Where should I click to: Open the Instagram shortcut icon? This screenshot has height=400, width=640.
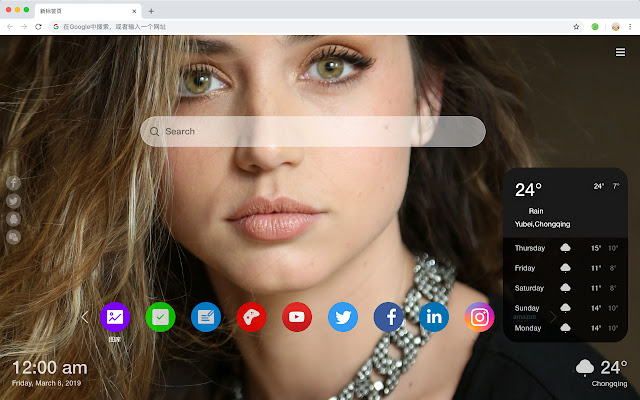click(480, 317)
